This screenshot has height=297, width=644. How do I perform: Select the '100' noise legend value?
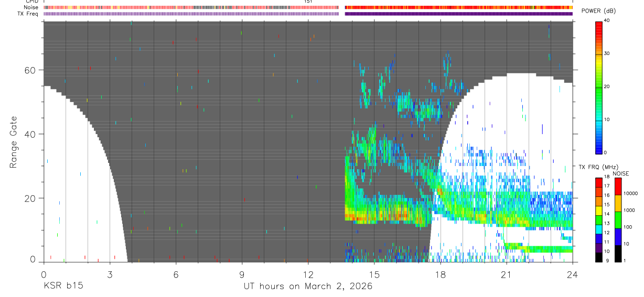coord(628,227)
